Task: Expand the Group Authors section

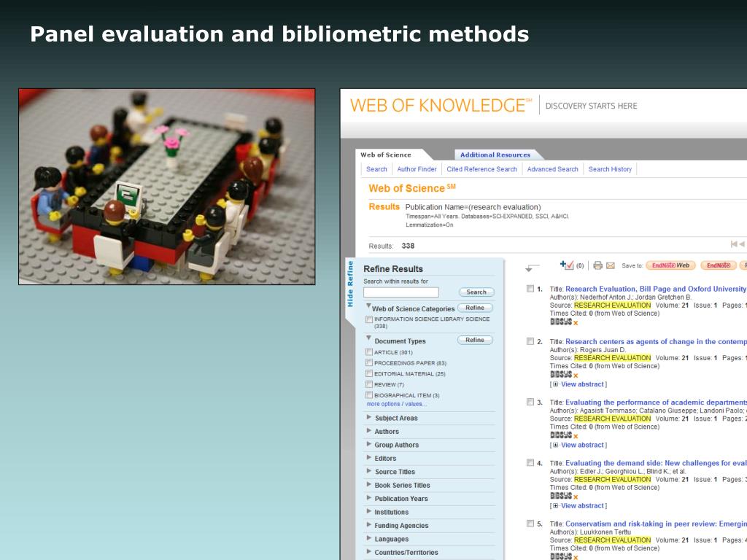Action: tap(368, 444)
